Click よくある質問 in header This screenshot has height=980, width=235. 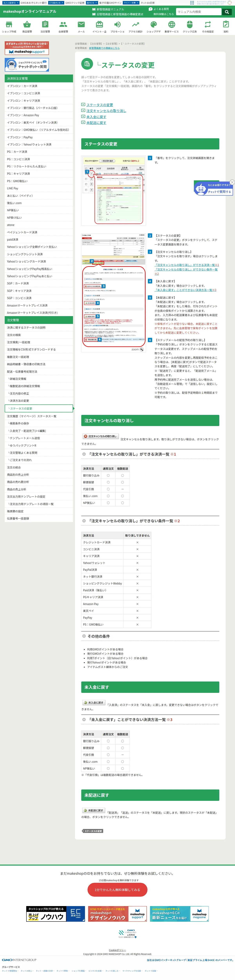click(159, 9)
